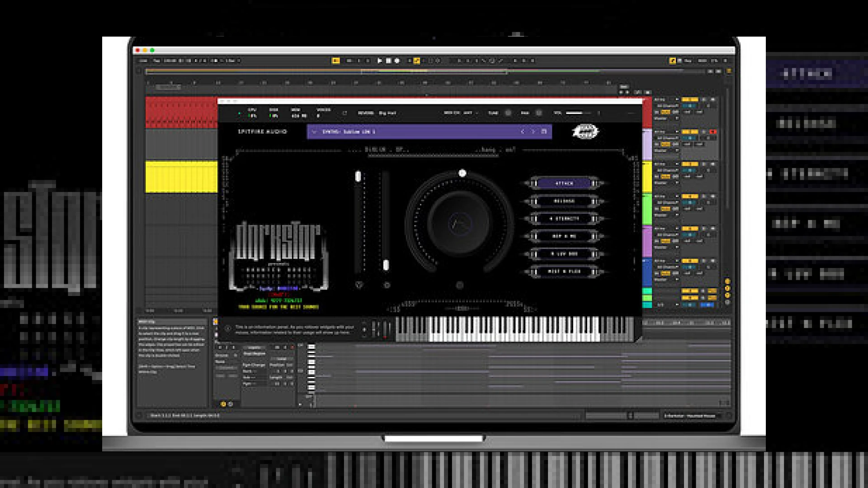Click the yellow round icon at clip view's bottom-left
The image size is (868, 488).
pyautogui.click(x=223, y=404)
